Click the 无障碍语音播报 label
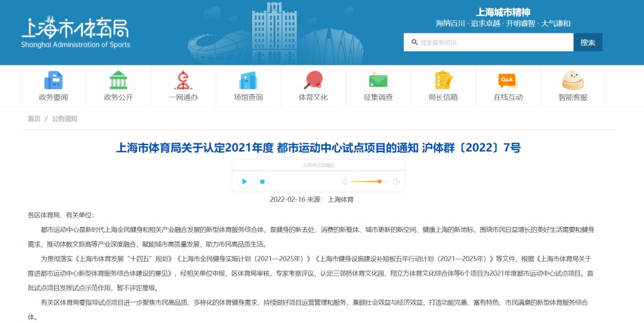 pyautogui.click(x=318, y=165)
